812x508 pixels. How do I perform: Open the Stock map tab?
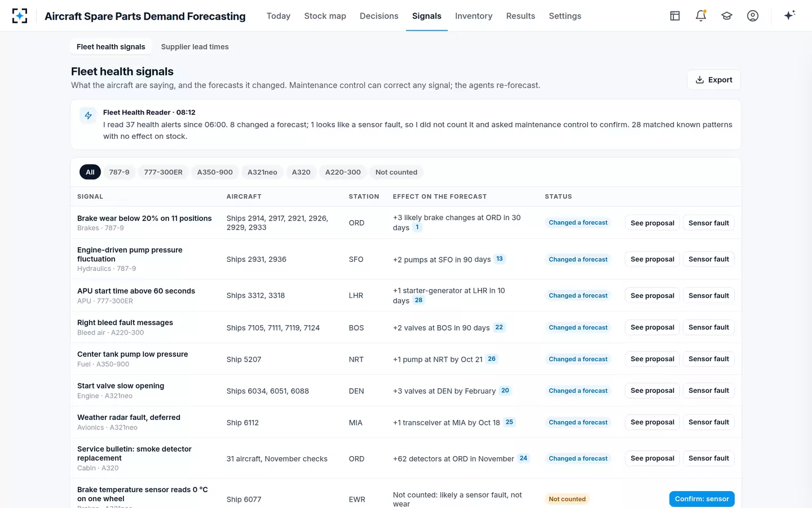[325, 16]
